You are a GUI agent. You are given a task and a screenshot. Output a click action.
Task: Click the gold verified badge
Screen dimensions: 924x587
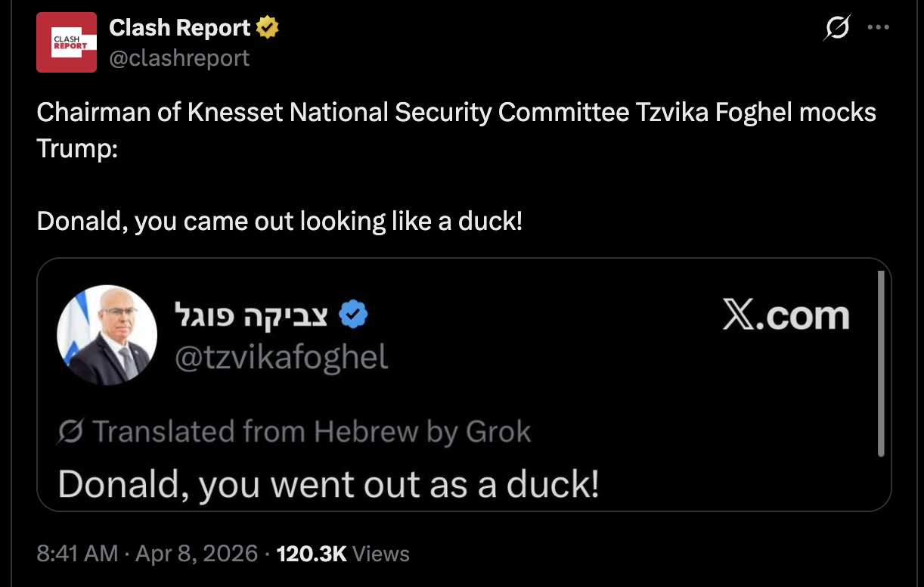coord(267,29)
